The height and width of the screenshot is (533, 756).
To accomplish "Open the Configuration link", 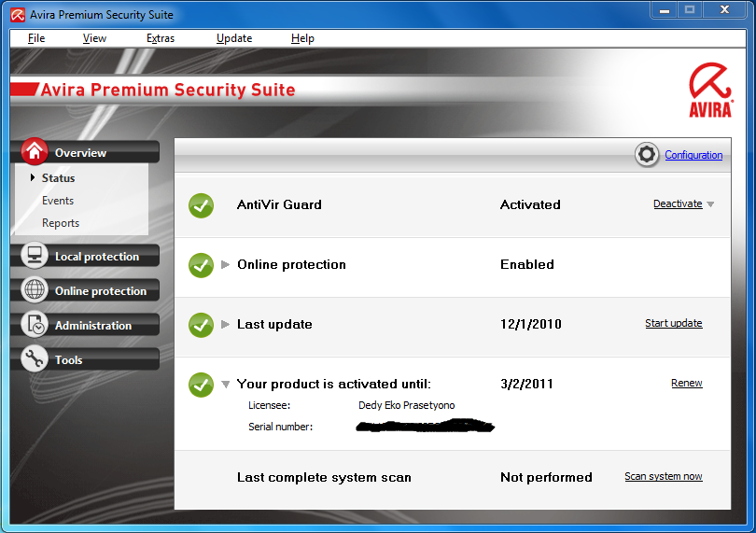I will pos(693,155).
